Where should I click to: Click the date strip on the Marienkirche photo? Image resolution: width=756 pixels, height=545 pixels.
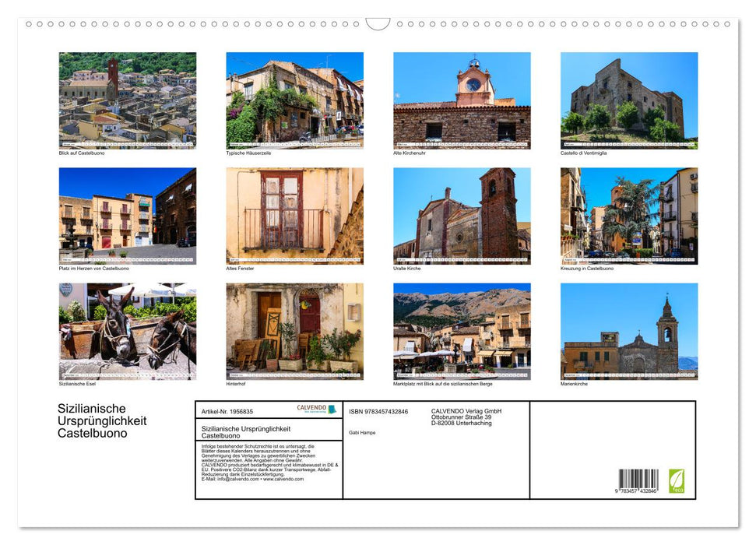click(x=629, y=374)
